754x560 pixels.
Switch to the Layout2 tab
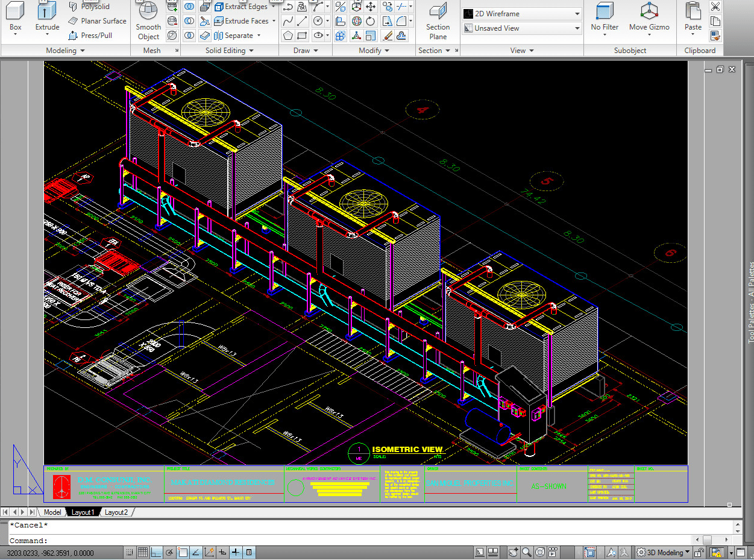tap(116, 512)
